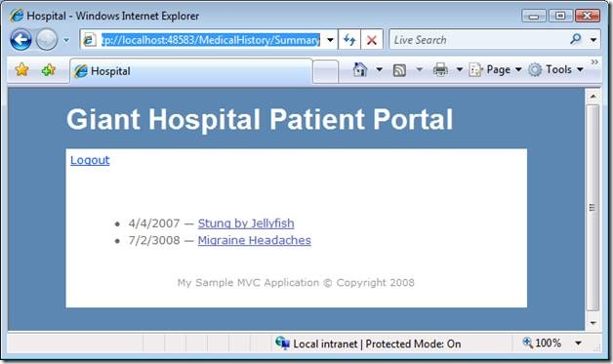Click the RSS feeds icon
Viewport: 613px width, 364px height.
[399, 70]
